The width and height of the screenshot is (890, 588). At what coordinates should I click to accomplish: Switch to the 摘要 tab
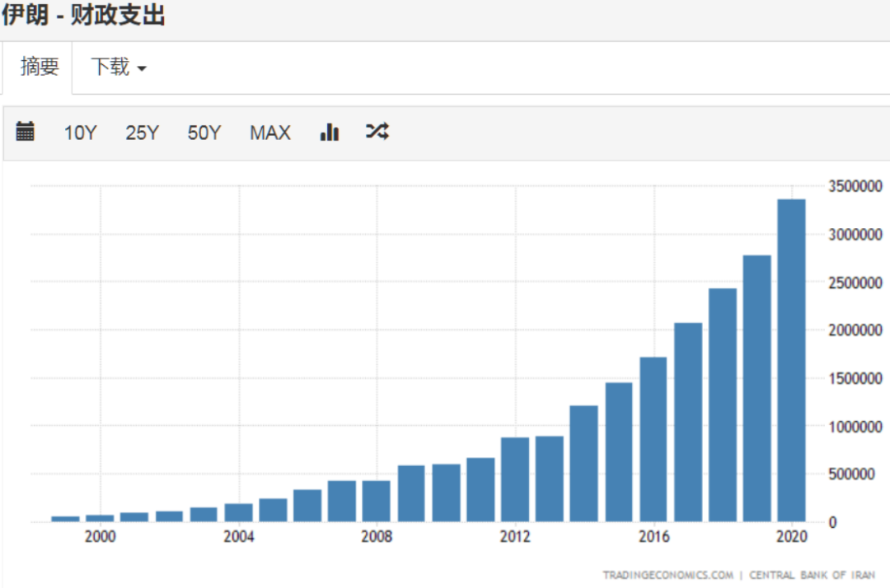[x=40, y=67]
